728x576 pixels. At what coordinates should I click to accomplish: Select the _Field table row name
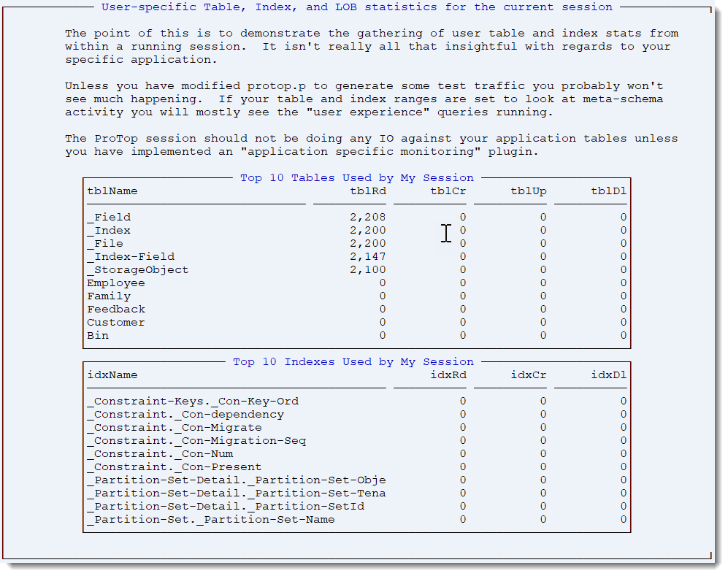point(110,218)
